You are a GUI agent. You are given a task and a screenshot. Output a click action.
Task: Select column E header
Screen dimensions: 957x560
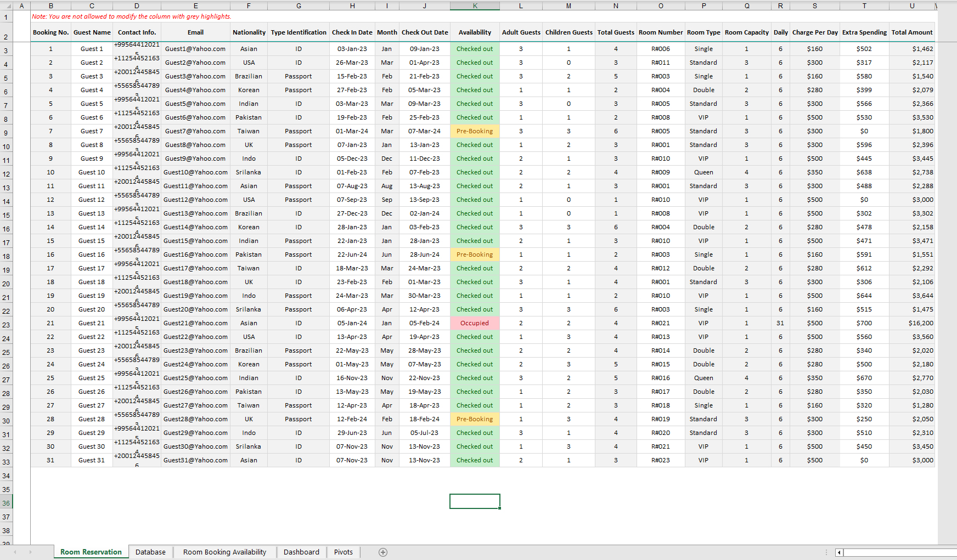pos(195,5)
